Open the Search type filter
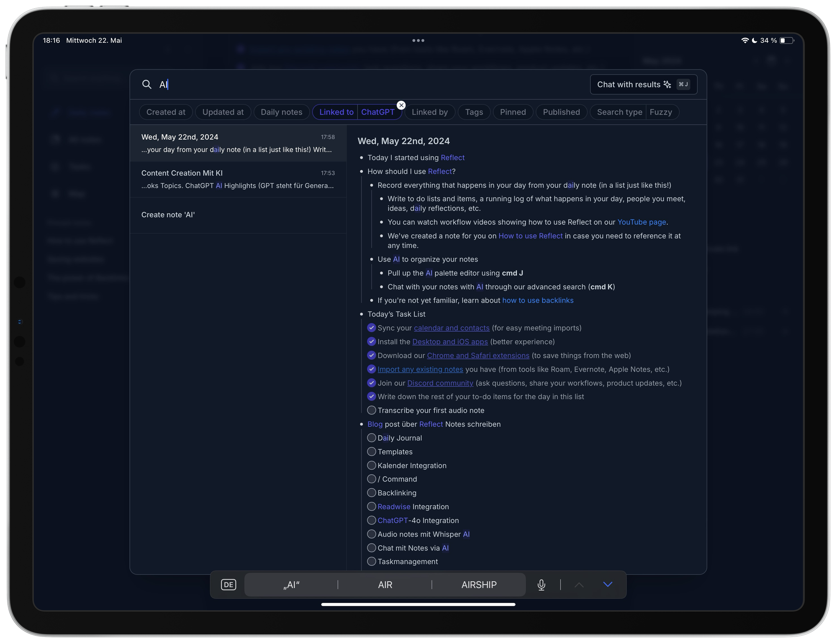The height and width of the screenshot is (644, 837). [x=619, y=112]
